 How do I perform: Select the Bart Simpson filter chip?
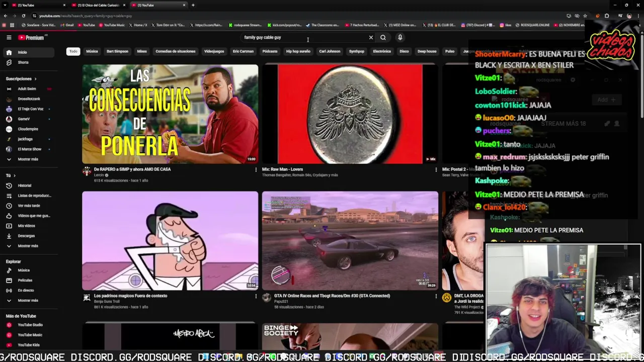[117, 51]
